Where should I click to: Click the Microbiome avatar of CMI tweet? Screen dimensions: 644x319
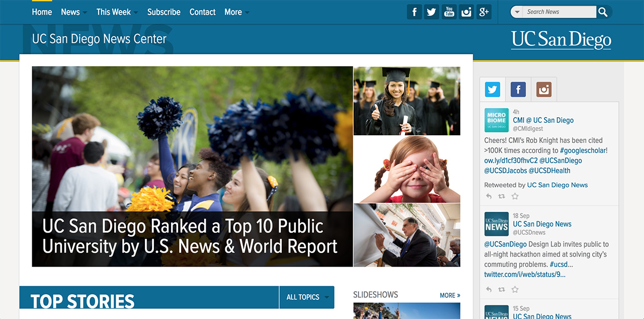[x=497, y=120]
